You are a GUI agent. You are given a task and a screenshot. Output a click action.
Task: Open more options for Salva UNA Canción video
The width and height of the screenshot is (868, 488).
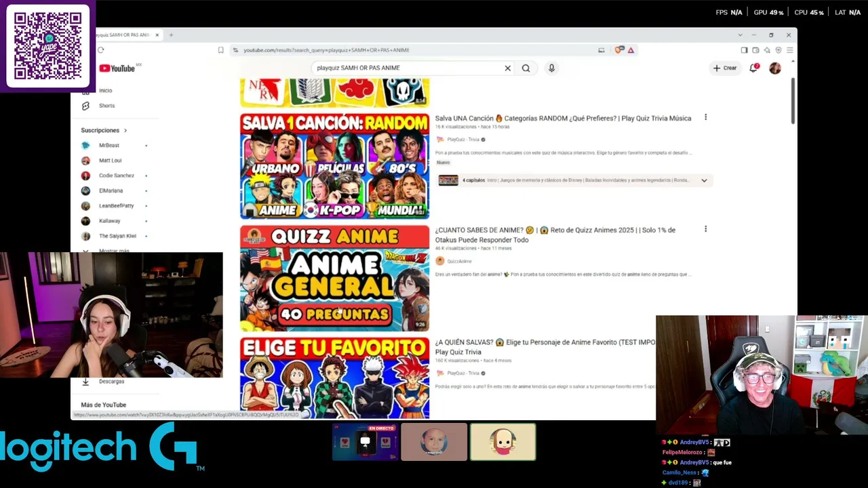click(705, 118)
